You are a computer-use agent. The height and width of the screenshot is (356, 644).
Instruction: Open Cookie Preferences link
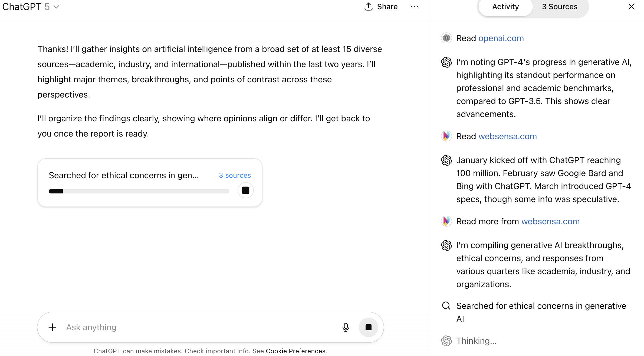295,351
